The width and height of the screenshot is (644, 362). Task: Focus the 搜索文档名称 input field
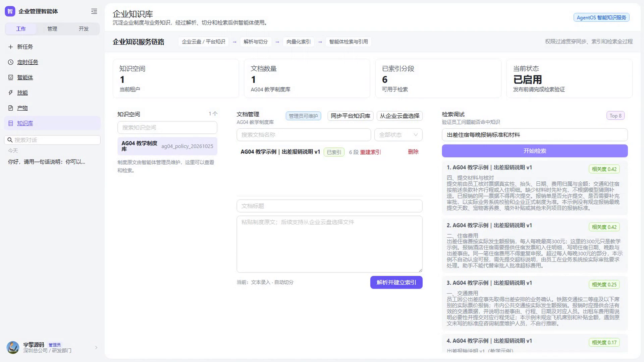click(304, 135)
